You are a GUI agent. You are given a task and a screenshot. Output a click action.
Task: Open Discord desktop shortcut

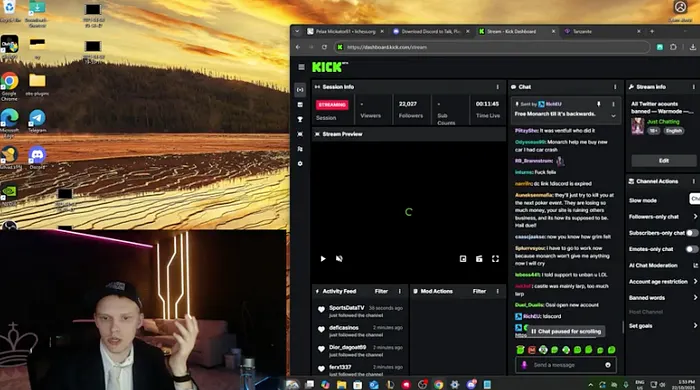point(37,158)
